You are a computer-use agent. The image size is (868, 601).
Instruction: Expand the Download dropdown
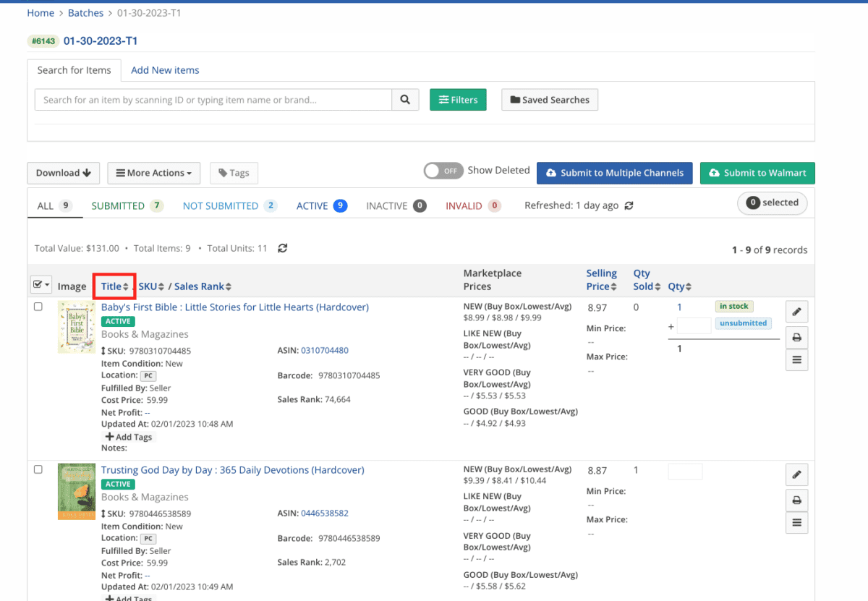point(63,173)
